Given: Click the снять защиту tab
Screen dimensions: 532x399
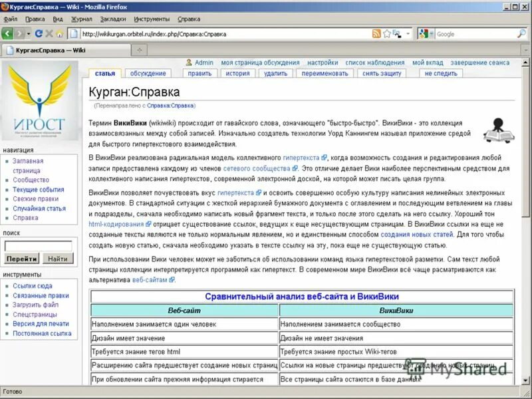Looking at the screenshot, I should point(382,73).
